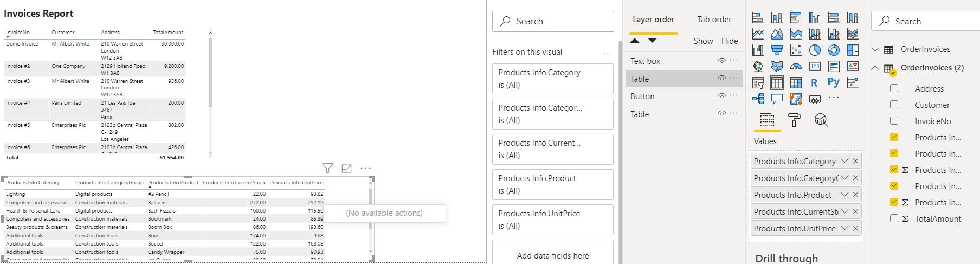Screen dimensions: 980x264
Task: Select the Layer order tab
Action: tap(653, 20)
